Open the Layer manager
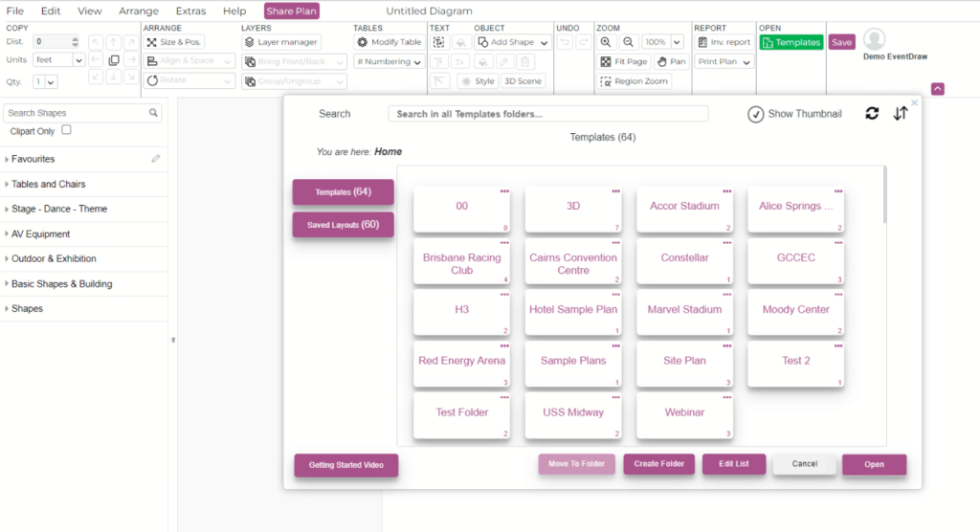 281,42
